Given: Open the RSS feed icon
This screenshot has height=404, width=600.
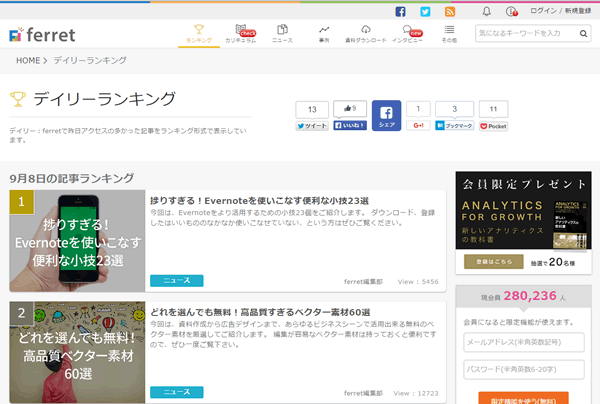Looking at the screenshot, I should (450, 11).
